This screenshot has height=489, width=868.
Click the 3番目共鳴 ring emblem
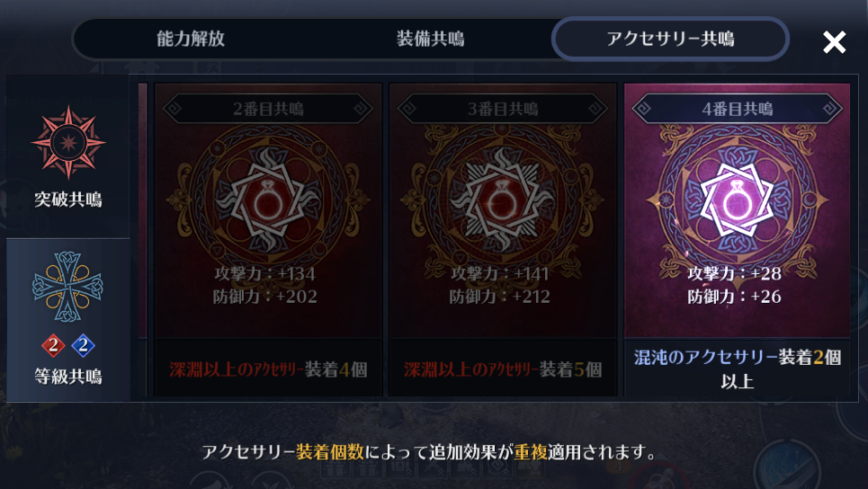(x=502, y=200)
